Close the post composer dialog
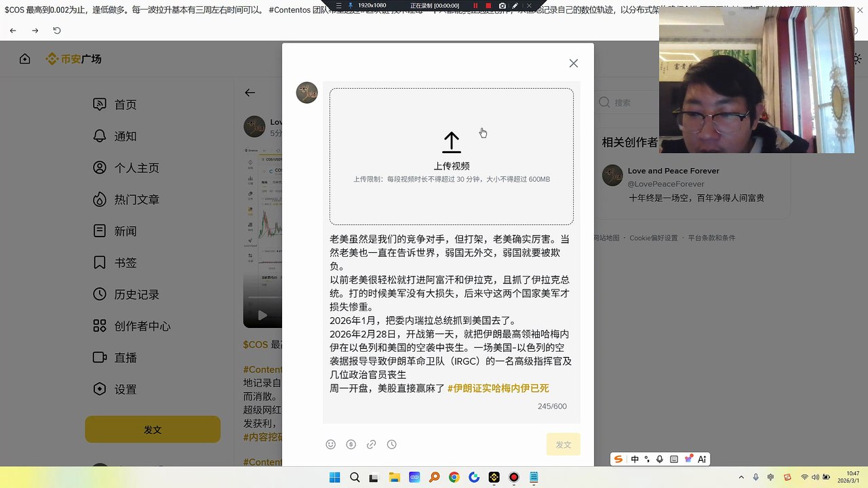Viewport: 868px width, 488px height. pos(574,63)
